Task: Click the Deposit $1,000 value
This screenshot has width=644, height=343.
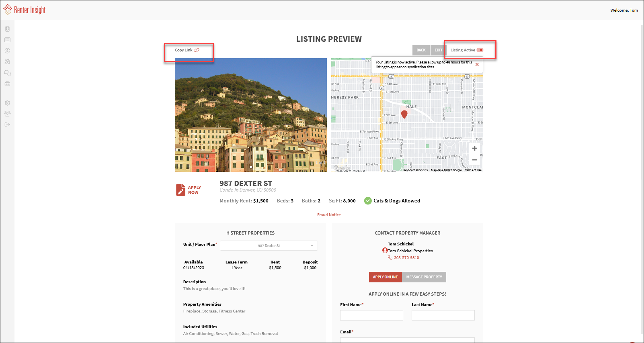Action: point(310,268)
